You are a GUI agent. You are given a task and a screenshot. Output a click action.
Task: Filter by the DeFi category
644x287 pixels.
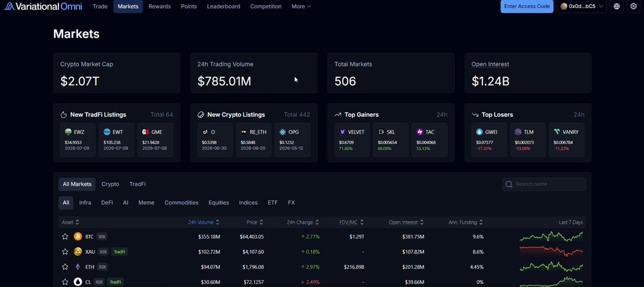point(107,203)
